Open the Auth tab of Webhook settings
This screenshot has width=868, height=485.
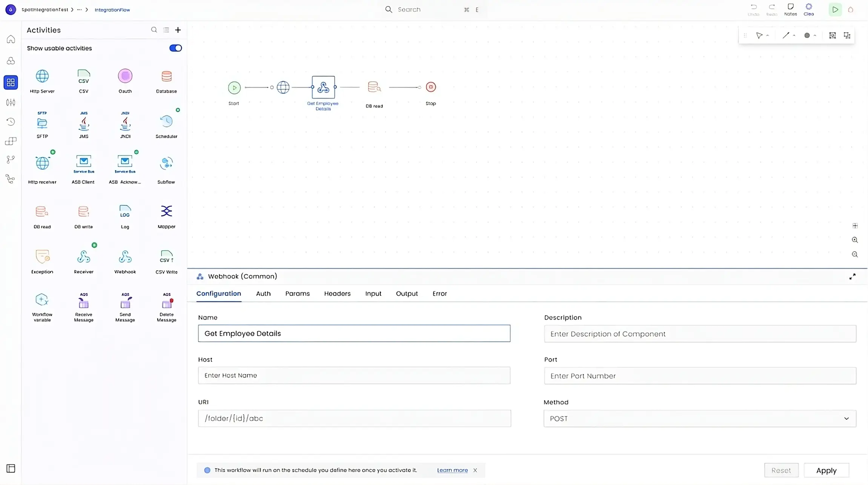pos(263,293)
